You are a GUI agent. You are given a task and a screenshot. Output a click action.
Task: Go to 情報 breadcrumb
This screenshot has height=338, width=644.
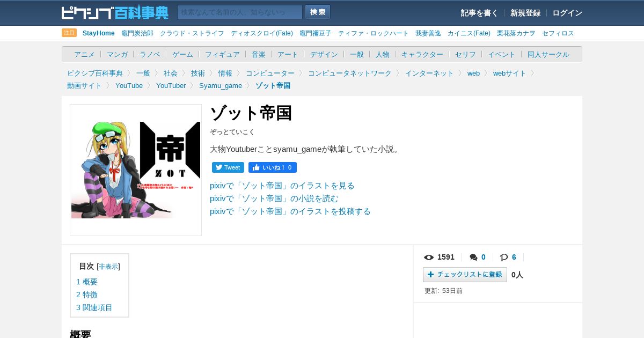[225, 73]
